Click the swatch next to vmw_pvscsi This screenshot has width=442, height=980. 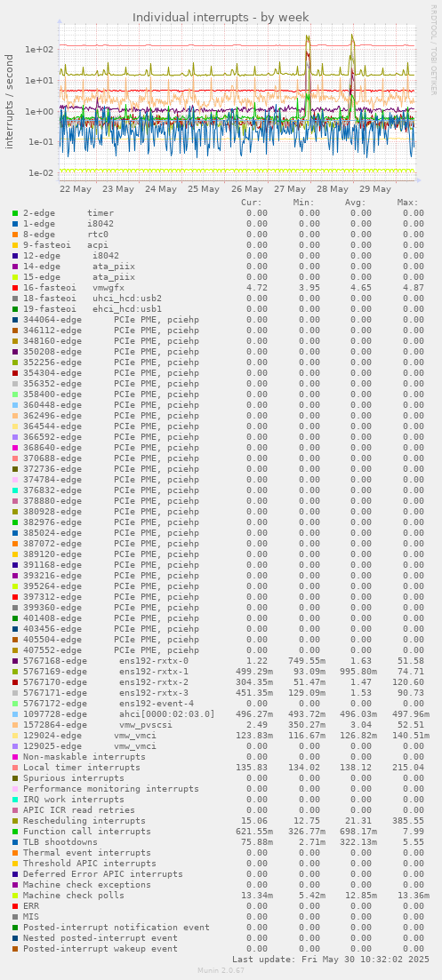coord(15,724)
